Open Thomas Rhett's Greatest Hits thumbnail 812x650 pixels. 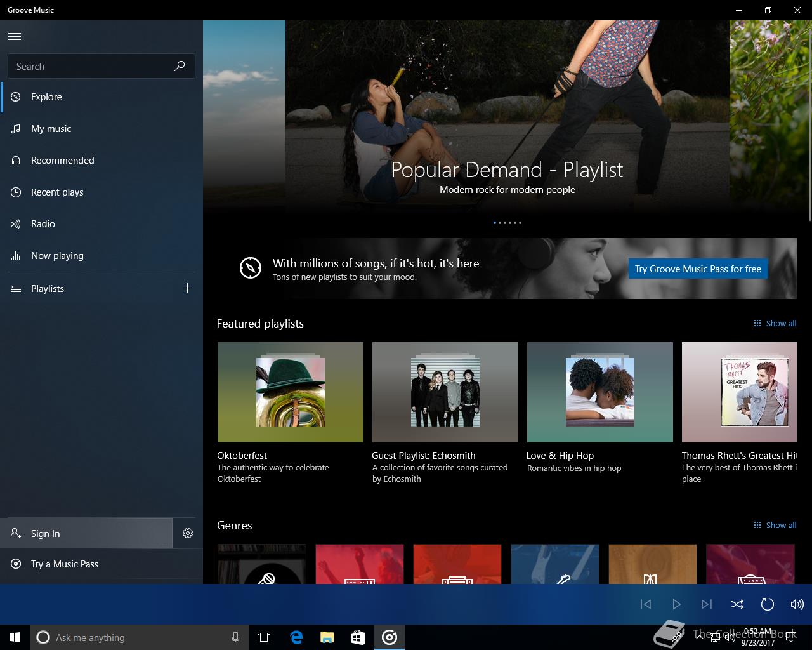(739, 392)
